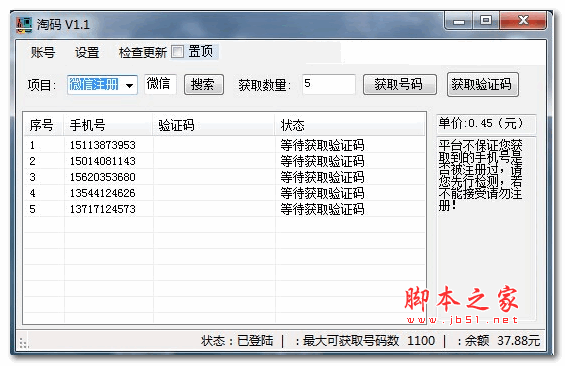Click serial number 2 in the table

coord(32,161)
